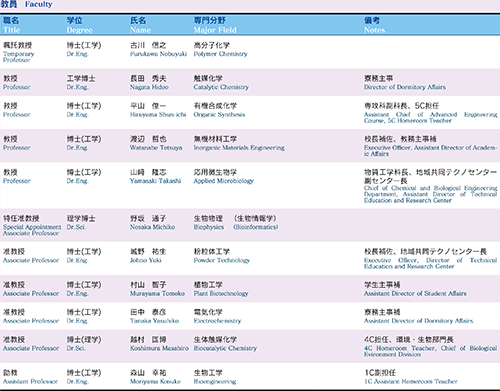Viewport: 500px width, 391px height.
Task: Select 'Polymer Chemistry' field text
Action: tap(220, 54)
